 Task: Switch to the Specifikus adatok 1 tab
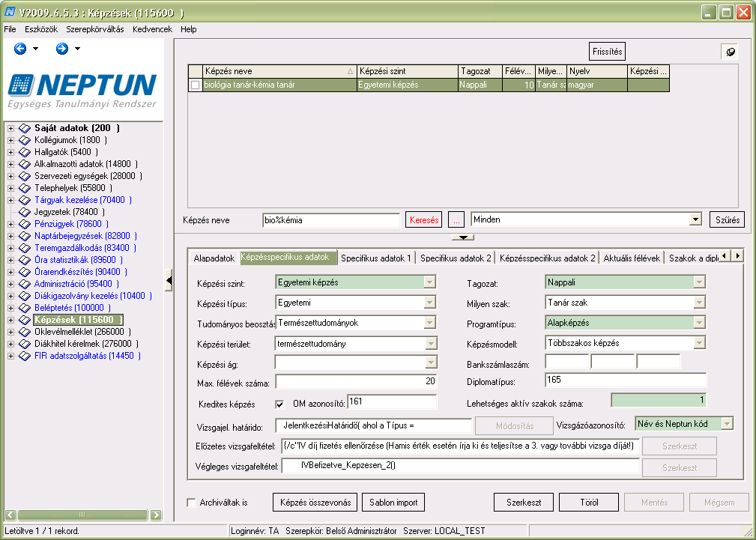pyautogui.click(x=375, y=258)
